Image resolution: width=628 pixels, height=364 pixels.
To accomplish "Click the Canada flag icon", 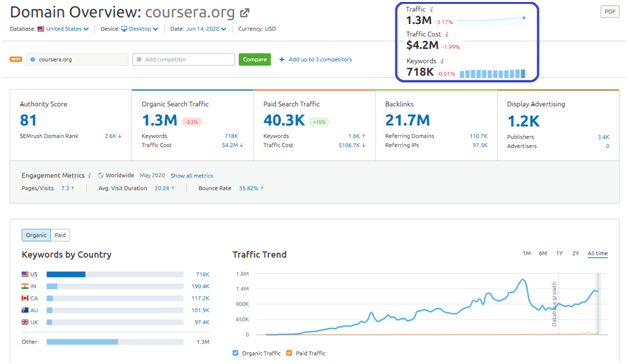I will tap(25, 298).
